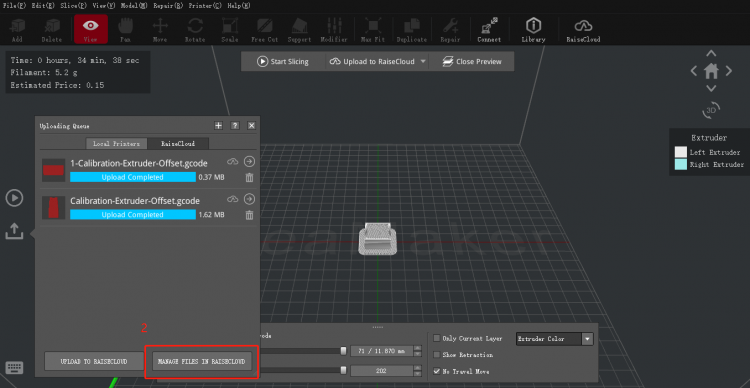
Task: Click MANAGE FILES IN RAISECLOUD button
Action: pos(202,361)
